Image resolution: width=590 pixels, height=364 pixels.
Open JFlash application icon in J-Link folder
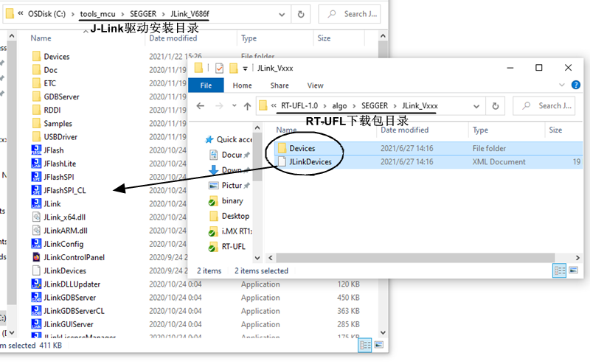tap(36, 150)
